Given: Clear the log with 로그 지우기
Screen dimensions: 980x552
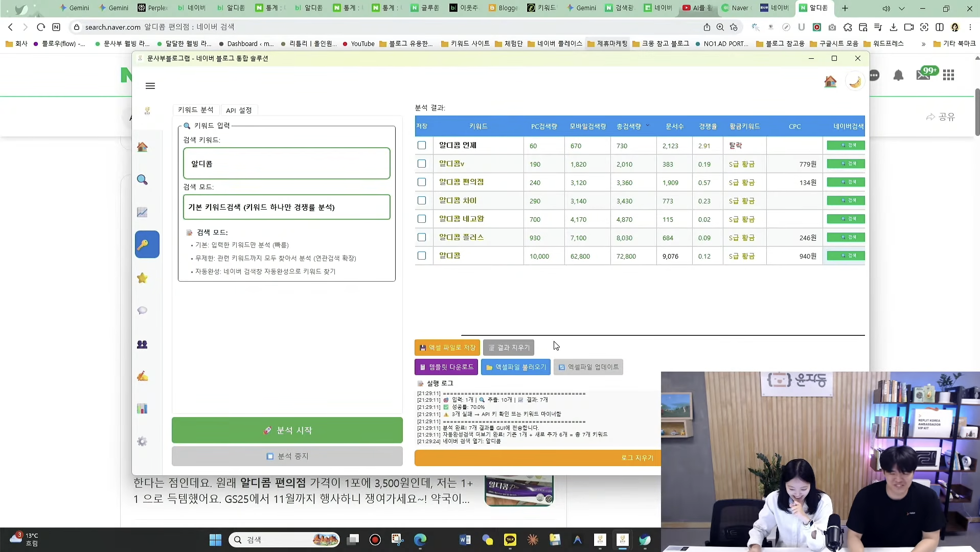Looking at the screenshot, I should [537, 458].
